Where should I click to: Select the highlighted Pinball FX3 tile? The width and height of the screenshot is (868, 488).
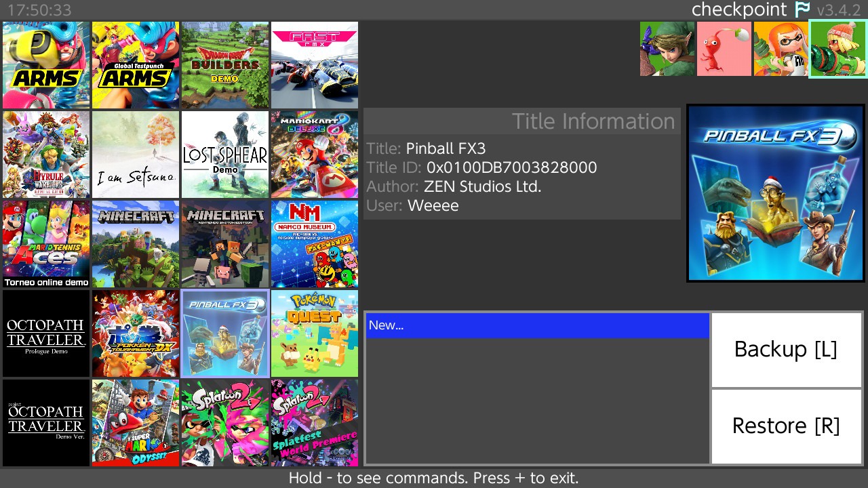(x=225, y=333)
